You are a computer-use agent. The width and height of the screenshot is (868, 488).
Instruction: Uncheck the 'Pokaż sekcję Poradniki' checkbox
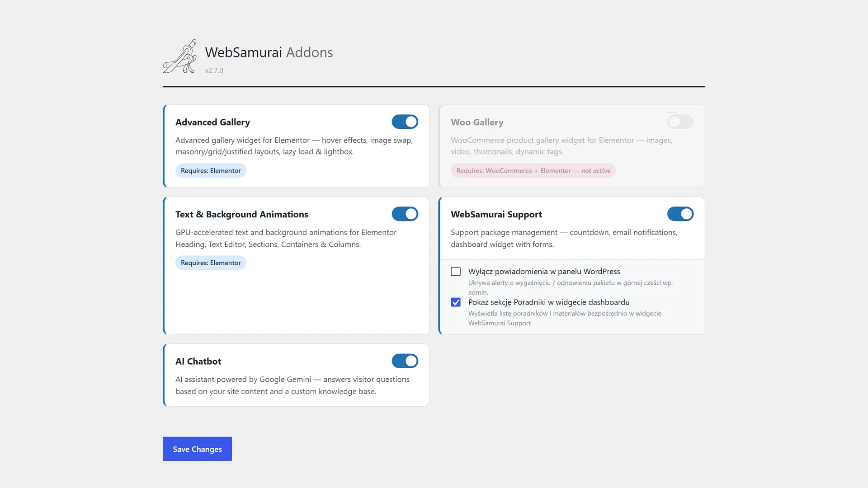(x=456, y=302)
